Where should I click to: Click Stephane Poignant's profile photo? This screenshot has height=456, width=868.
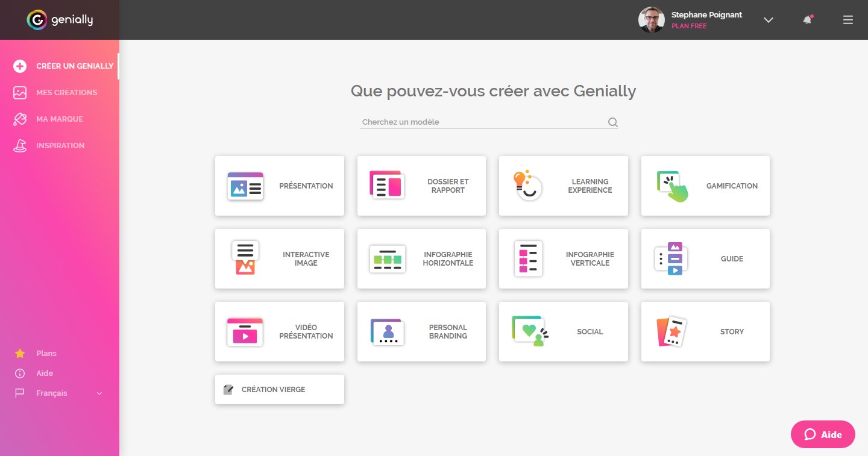click(652, 20)
